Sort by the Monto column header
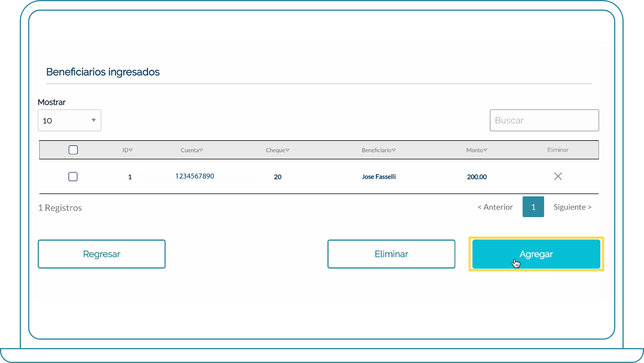644x363 pixels. (477, 150)
